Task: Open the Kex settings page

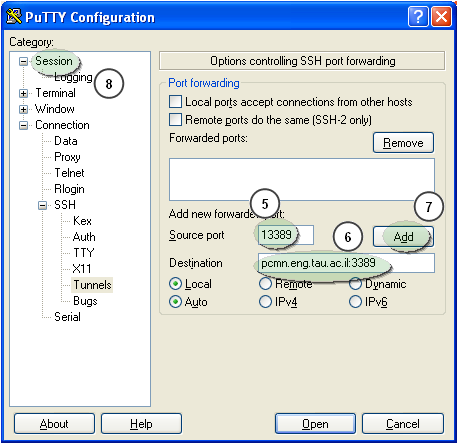Action: [82, 221]
